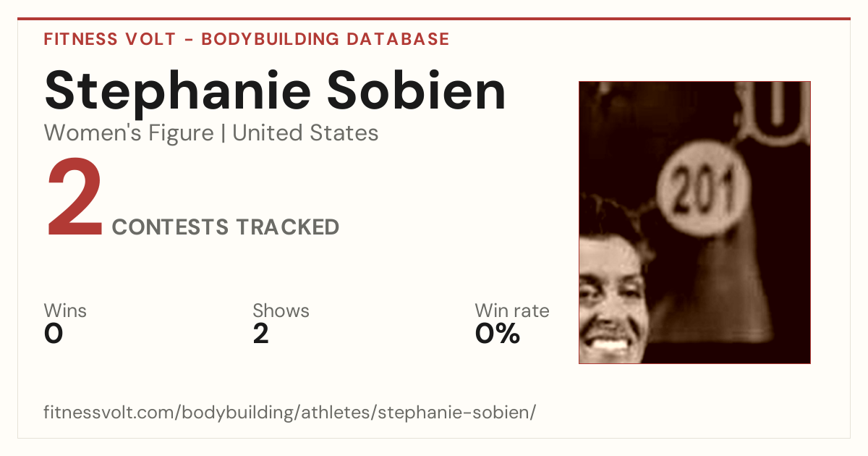Click the Women's Figure division text
This screenshot has height=456, width=868.
pos(129,133)
